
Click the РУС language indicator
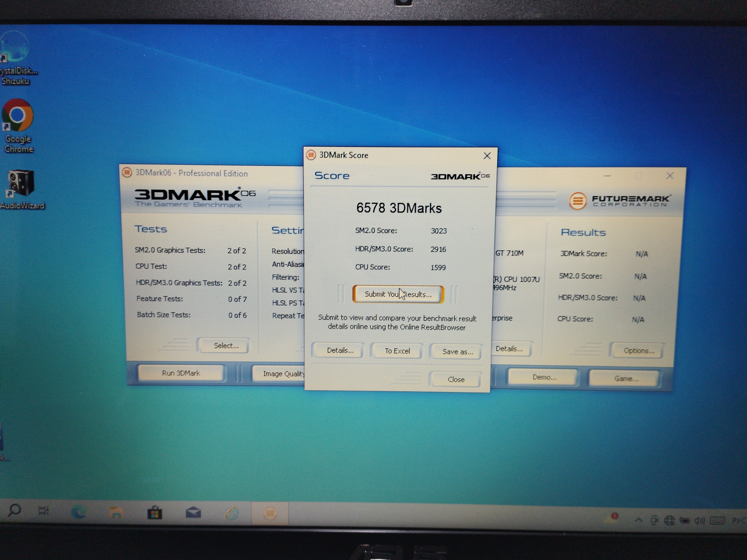(x=739, y=520)
